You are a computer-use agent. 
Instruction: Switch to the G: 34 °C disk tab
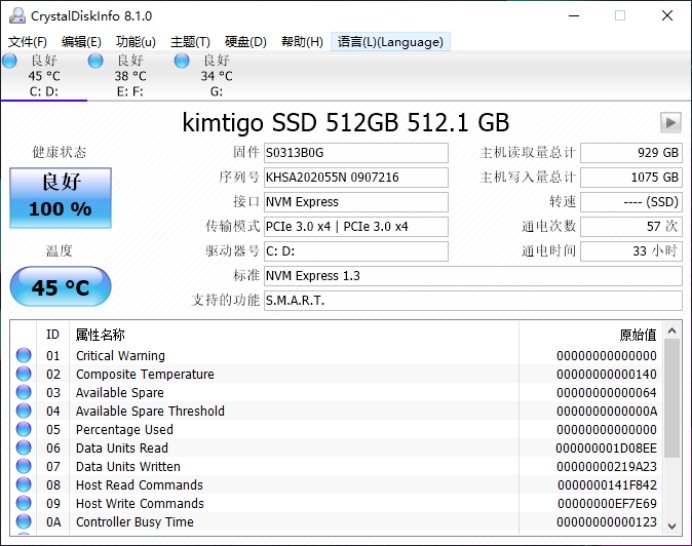pyautogui.click(x=216, y=75)
